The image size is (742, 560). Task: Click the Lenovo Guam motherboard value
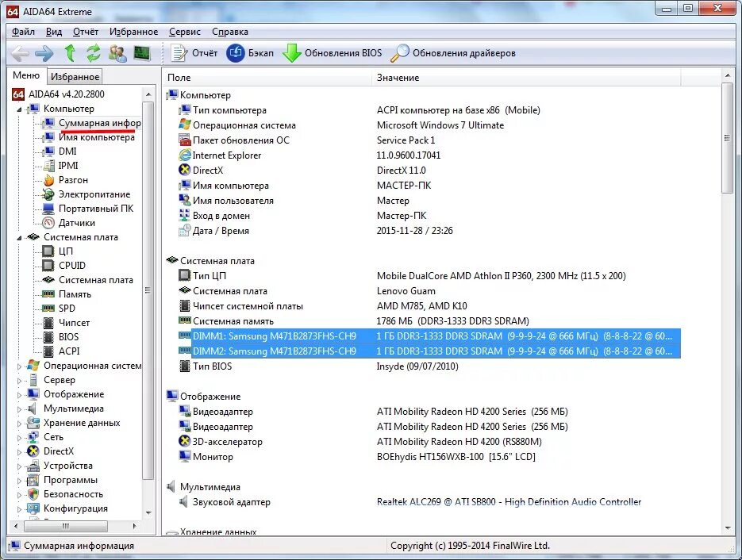[x=406, y=291]
